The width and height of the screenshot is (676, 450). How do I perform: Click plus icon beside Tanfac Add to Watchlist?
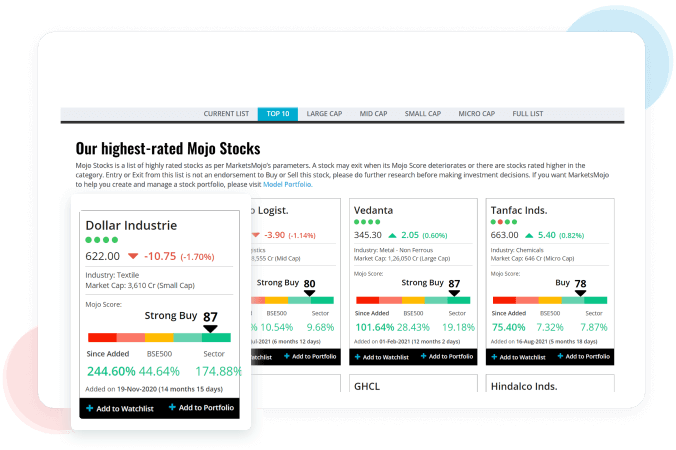(x=494, y=357)
